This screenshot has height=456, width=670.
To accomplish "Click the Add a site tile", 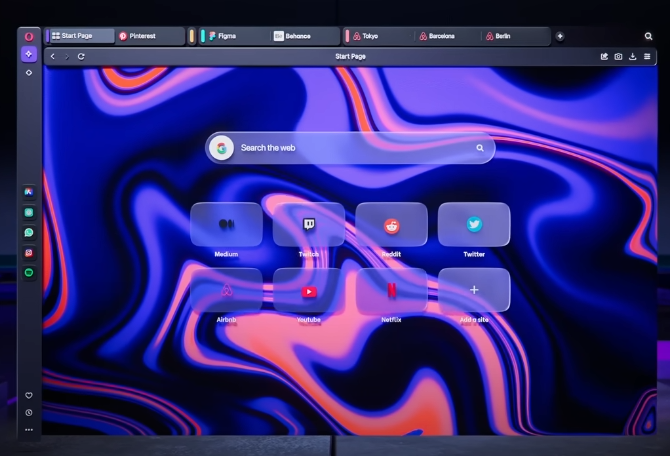I will (474, 290).
